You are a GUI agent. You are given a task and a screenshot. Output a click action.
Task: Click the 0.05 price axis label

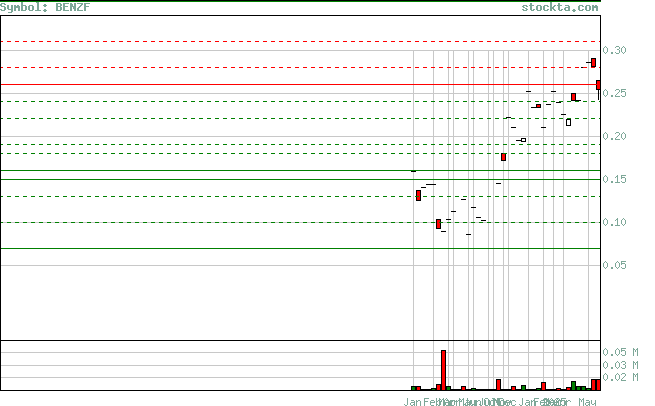pyautogui.click(x=614, y=265)
